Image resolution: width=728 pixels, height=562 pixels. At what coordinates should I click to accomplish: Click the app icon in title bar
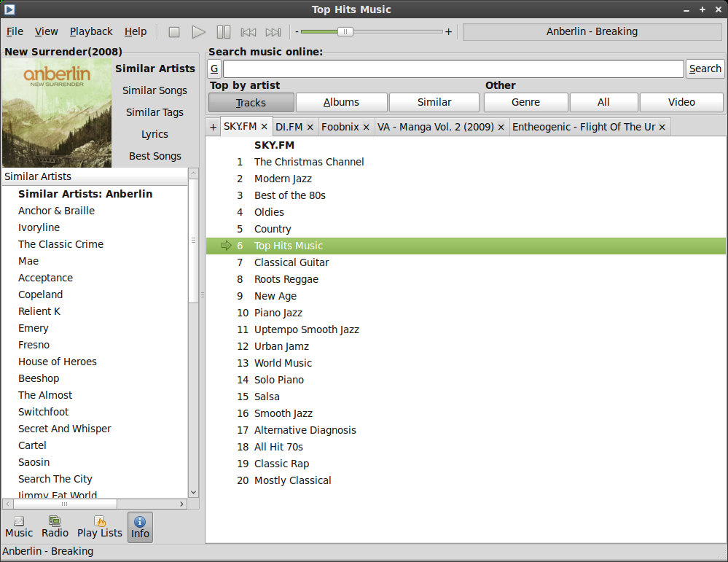[9, 9]
